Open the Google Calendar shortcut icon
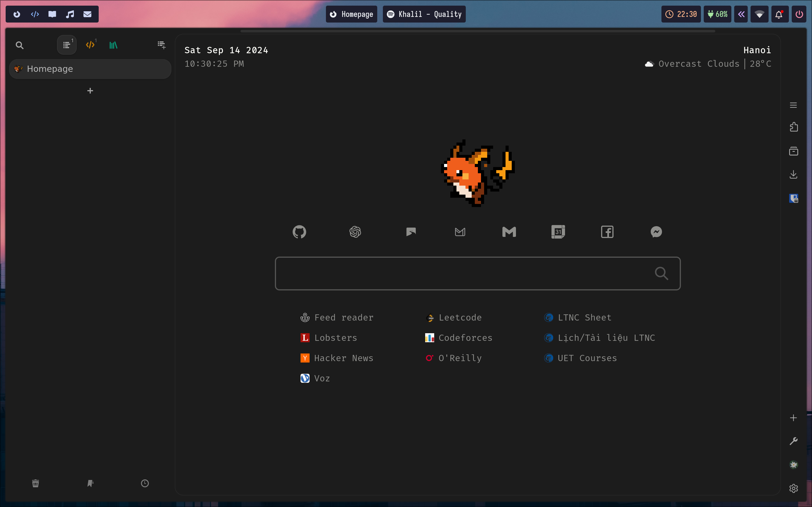812x507 pixels. tap(558, 232)
